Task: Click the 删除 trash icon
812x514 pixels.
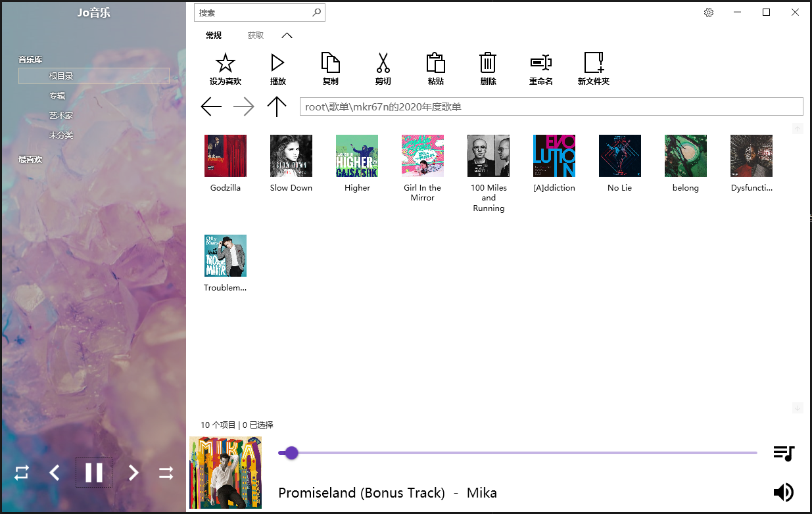Action: tap(487, 63)
